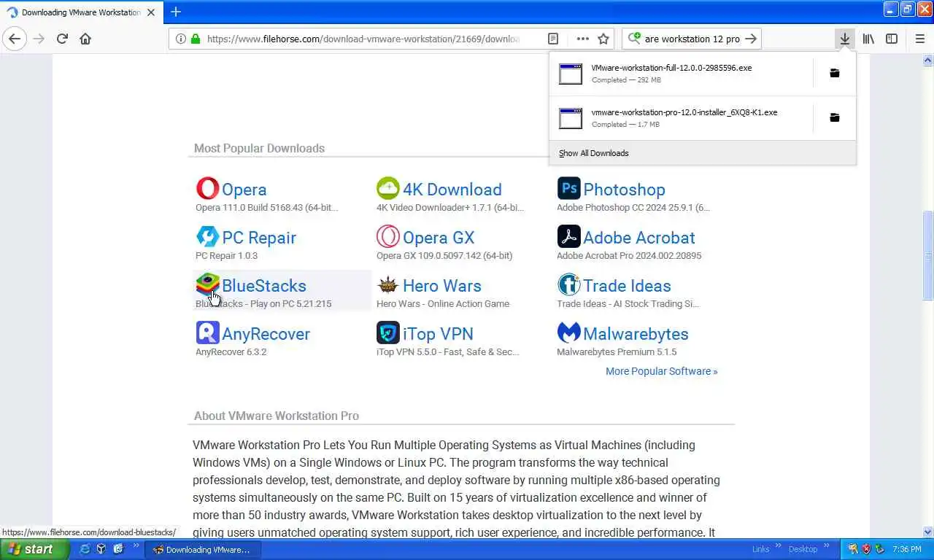Click the Malwarebytes icon
934x560 pixels.
click(568, 332)
